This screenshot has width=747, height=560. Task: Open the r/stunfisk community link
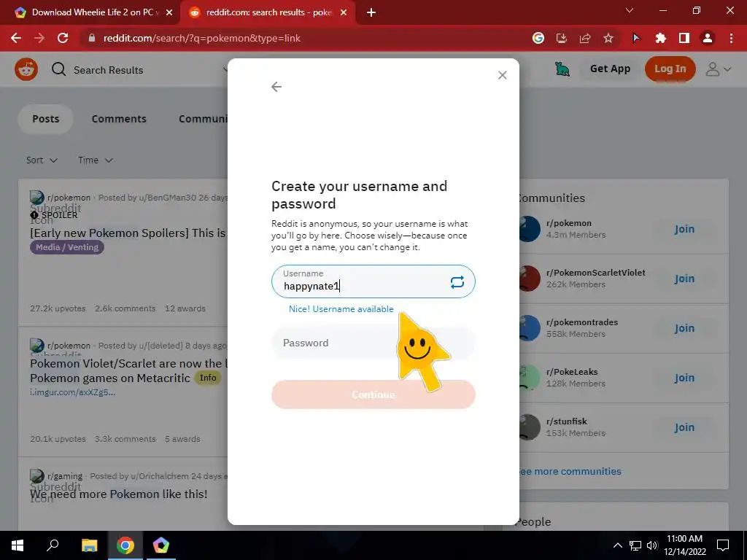566,421
